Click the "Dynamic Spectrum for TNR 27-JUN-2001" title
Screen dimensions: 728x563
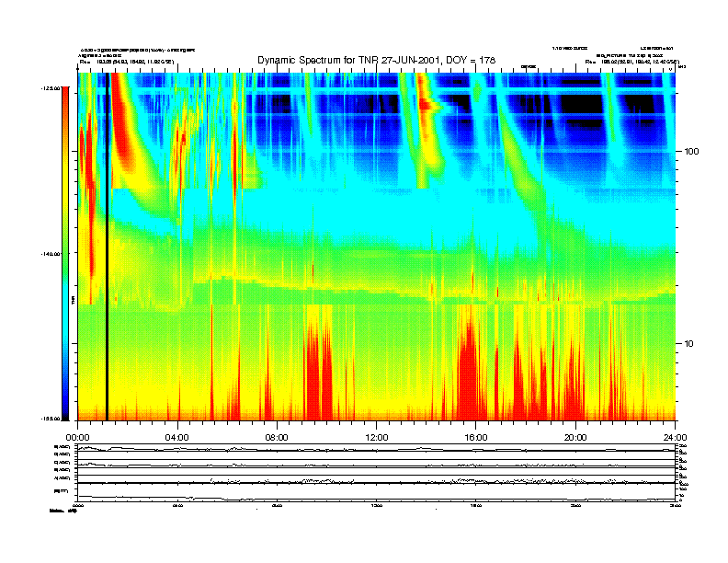tap(376, 60)
